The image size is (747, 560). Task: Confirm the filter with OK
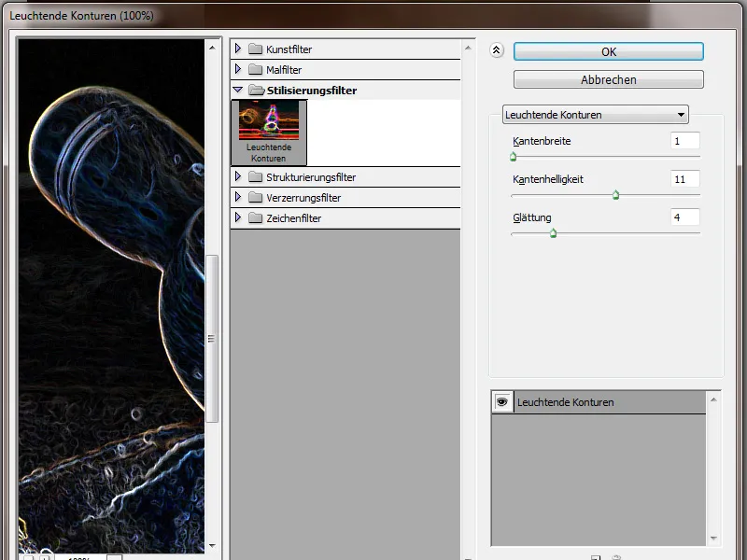[x=609, y=51]
